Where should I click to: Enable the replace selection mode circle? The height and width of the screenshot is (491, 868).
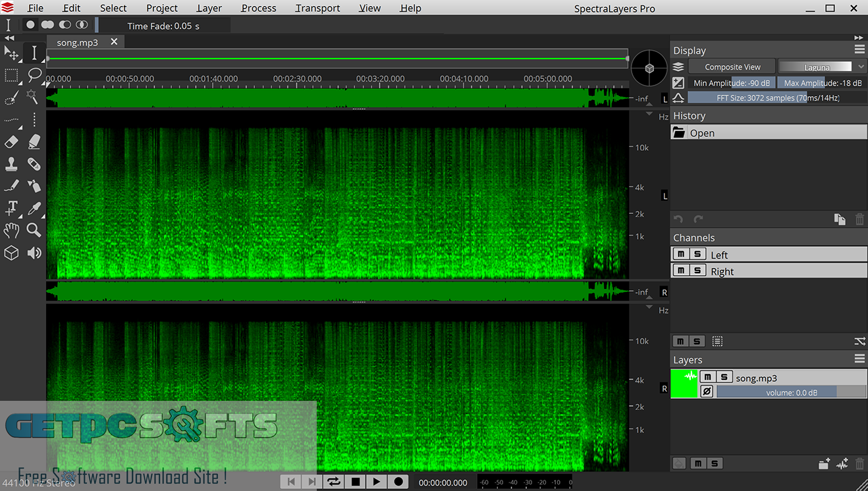click(x=30, y=24)
